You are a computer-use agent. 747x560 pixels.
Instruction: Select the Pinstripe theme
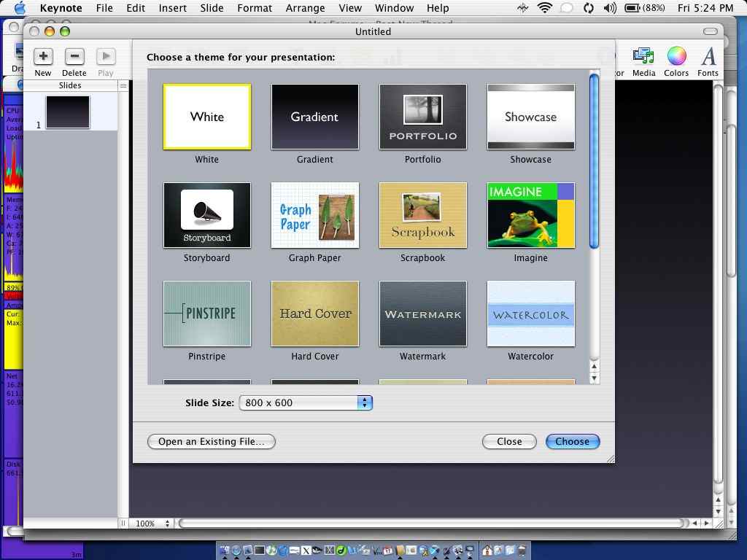click(x=206, y=314)
